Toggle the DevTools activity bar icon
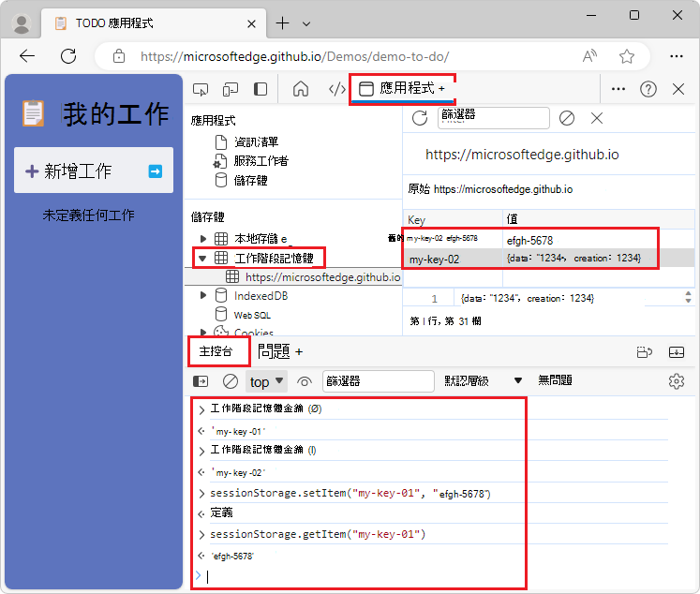Viewport: 700px width, 594px height. tap(261, 89)
